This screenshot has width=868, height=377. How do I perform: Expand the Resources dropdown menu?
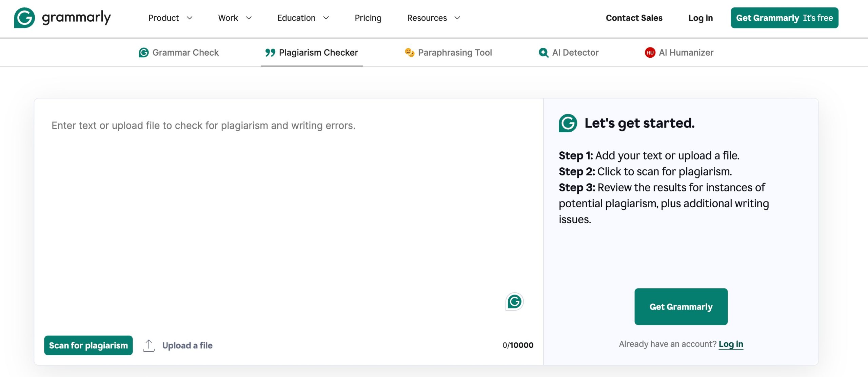pos(433,18)
